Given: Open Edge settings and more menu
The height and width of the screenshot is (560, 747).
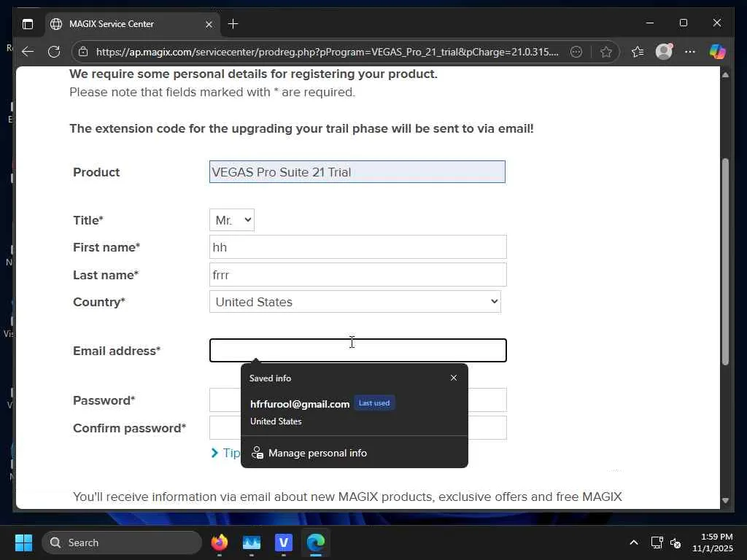Looking at the screenshot, I should 690,52.
